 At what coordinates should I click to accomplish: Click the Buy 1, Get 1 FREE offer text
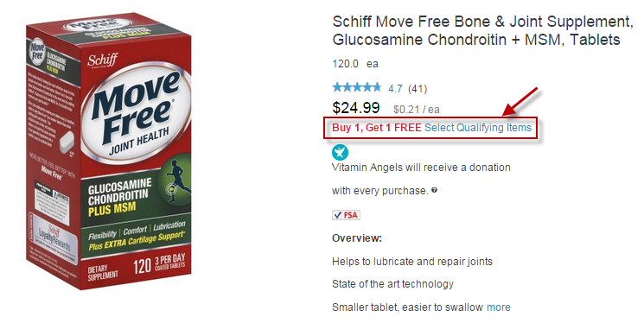[x=377, y=128]
